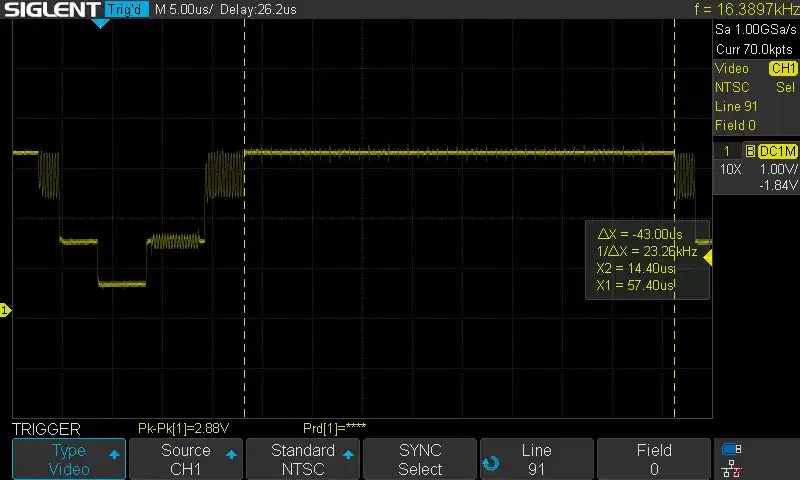The image size is (800, 480).
Task: Click the USB drive status icon
Action: click(x=732, y=449)
